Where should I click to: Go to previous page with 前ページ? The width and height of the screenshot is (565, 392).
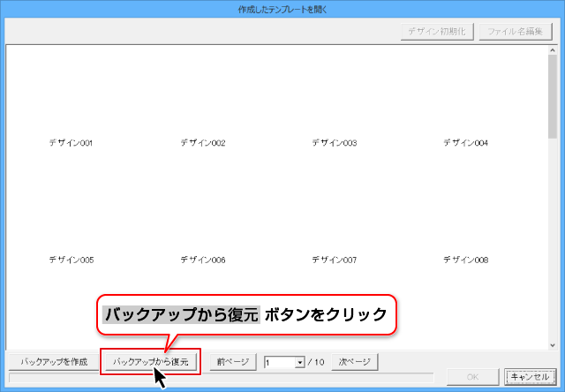point(233,361)
